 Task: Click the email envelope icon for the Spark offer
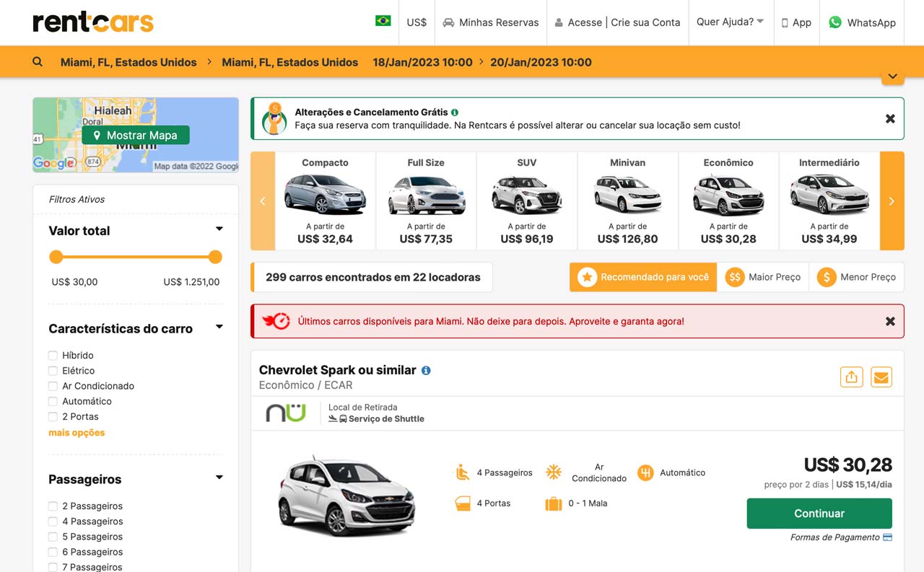(881, 377)
